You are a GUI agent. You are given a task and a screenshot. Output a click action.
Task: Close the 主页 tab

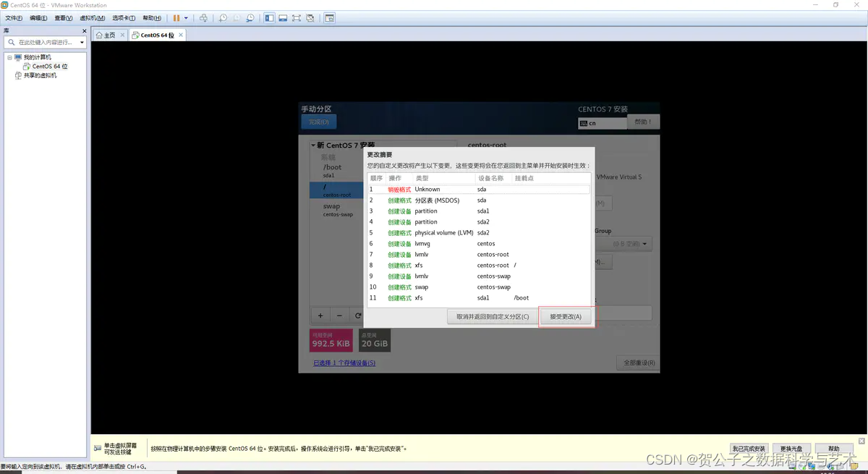tap(122, 35)
